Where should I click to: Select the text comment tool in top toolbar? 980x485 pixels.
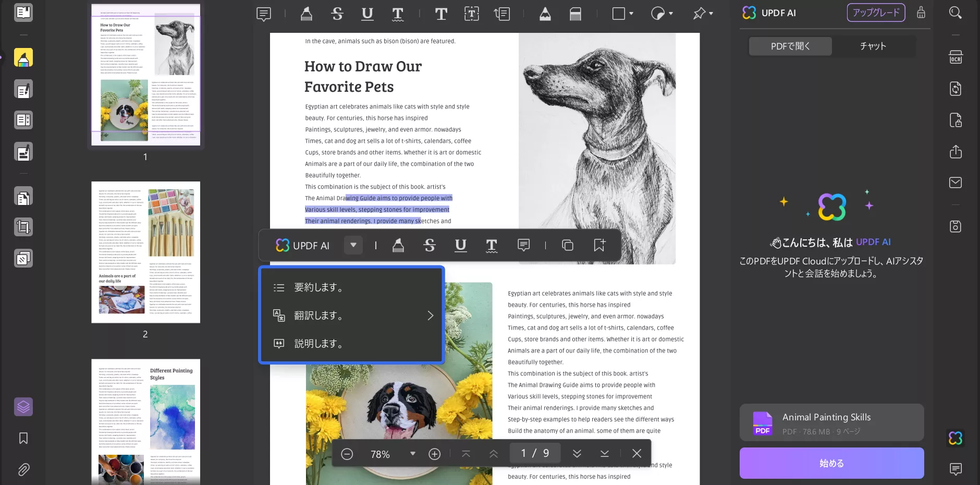coord(441,14)
